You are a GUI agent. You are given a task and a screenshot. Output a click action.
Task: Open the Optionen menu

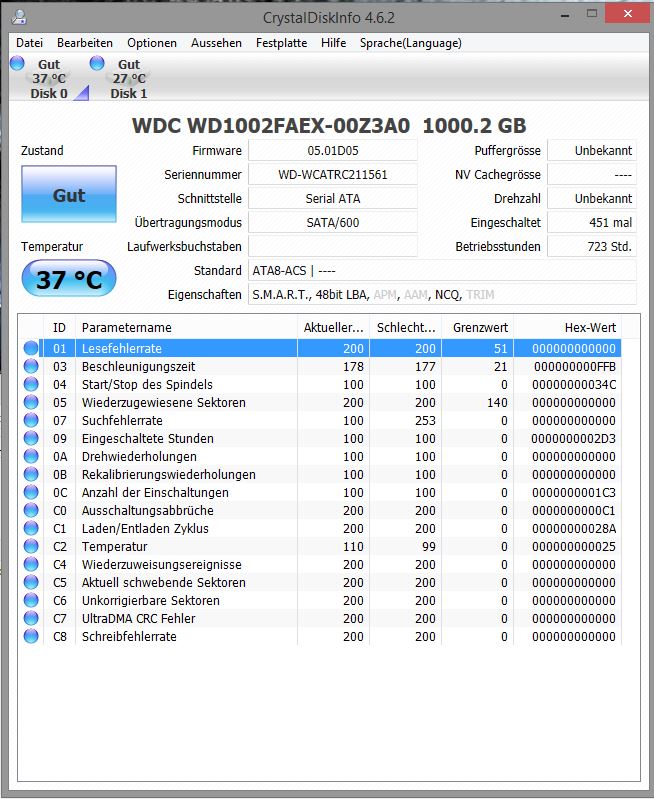[152, 43]
